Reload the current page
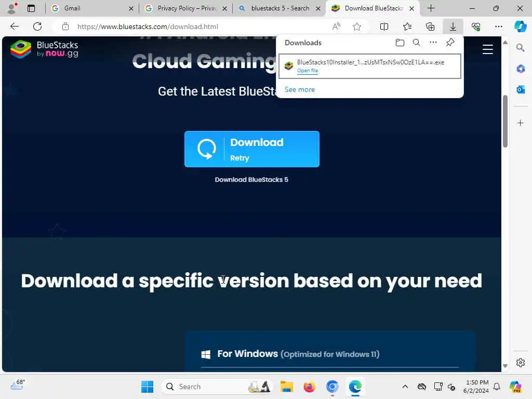This screenshot has width=532, height=399. [x=37, y=26]
